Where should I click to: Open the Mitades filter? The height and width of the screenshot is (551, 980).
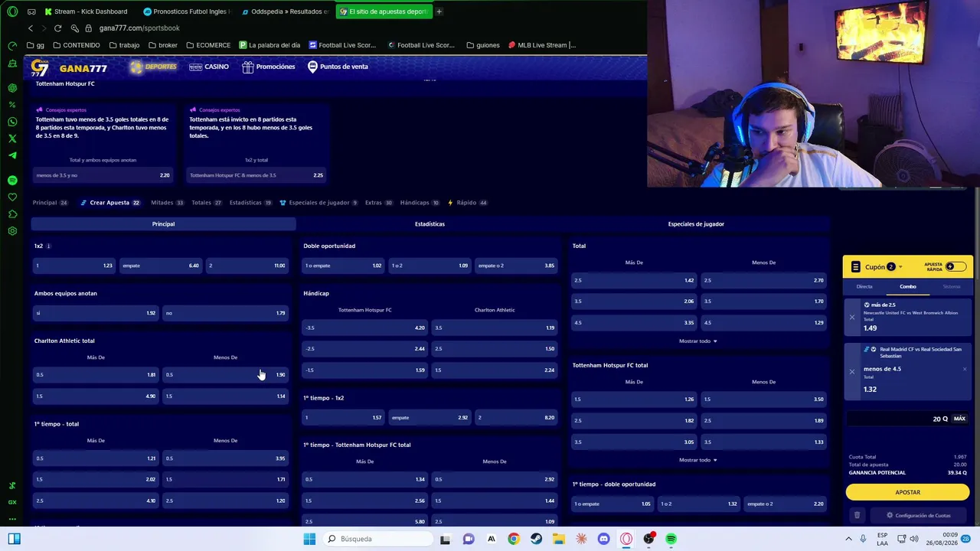[167, 203]
